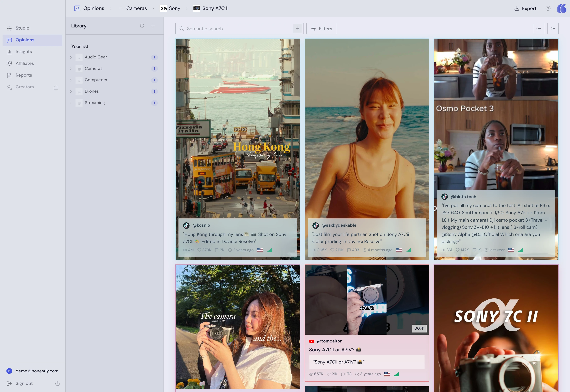
Task: Click YouTube icon beside @tomcalton
Action: click(312, 341)
